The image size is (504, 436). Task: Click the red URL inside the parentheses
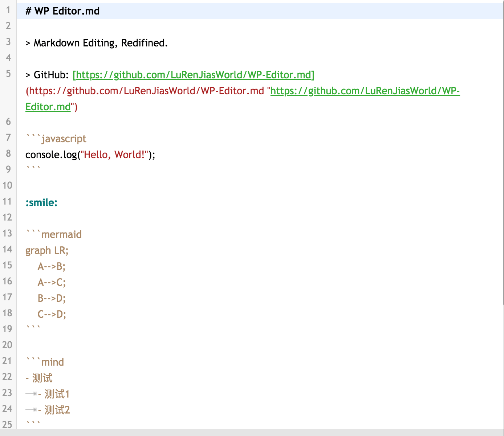pyautogui.click(x=146, y=91)
